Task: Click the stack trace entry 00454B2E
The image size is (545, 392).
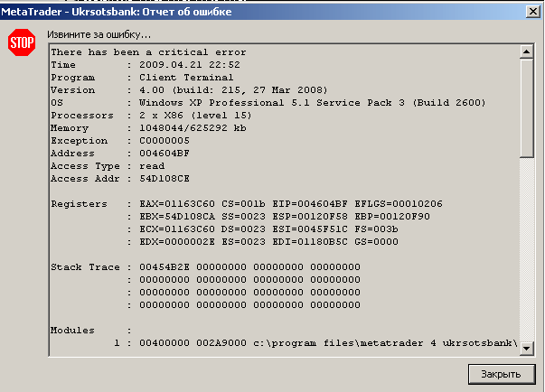Action: [x=164, y=267]
